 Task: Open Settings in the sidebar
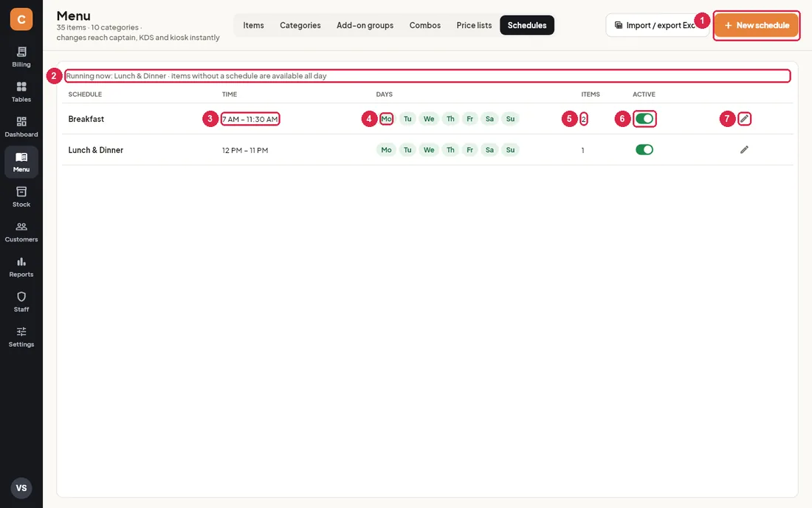pos(21,337)
